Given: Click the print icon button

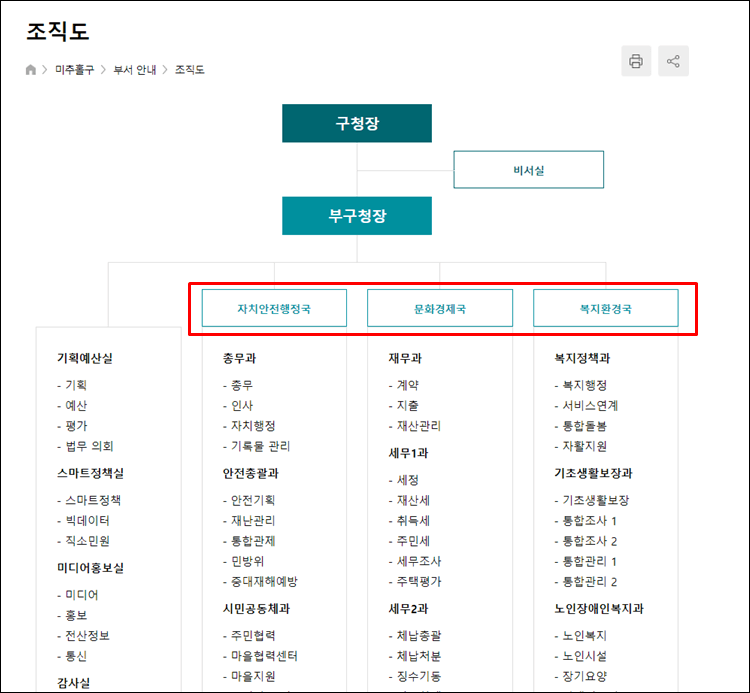Looking at the screenshot, I should pos(636,61).
